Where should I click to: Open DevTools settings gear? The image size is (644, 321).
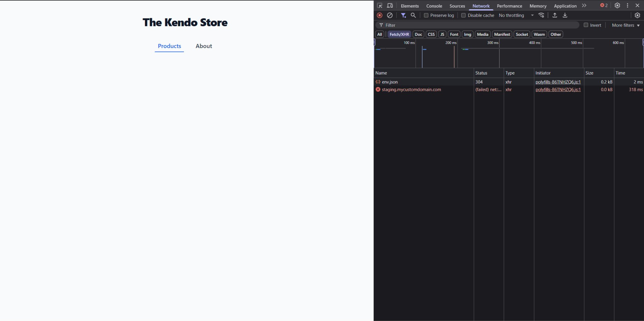click(617, 6)
